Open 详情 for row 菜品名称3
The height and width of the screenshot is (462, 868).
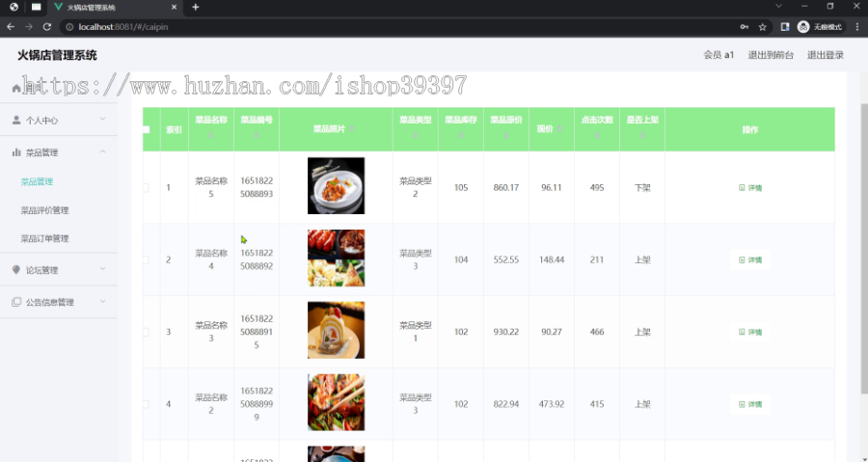750,332
